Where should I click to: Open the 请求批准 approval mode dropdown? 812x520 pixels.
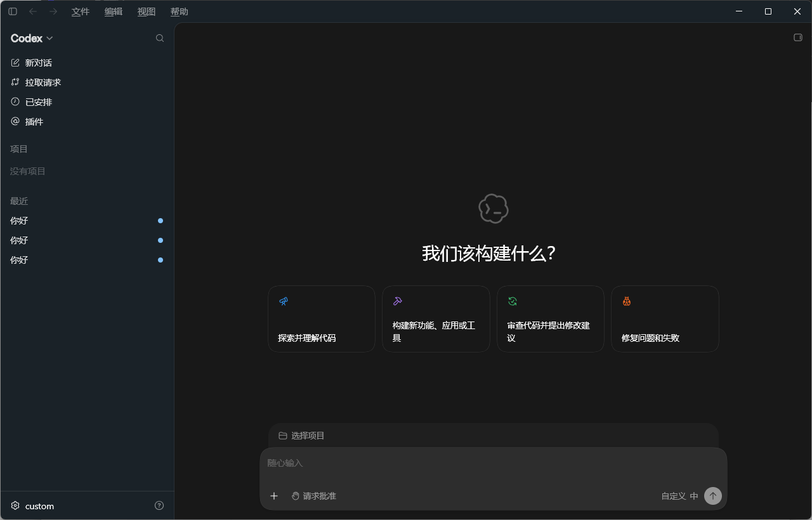pos(314,496)
